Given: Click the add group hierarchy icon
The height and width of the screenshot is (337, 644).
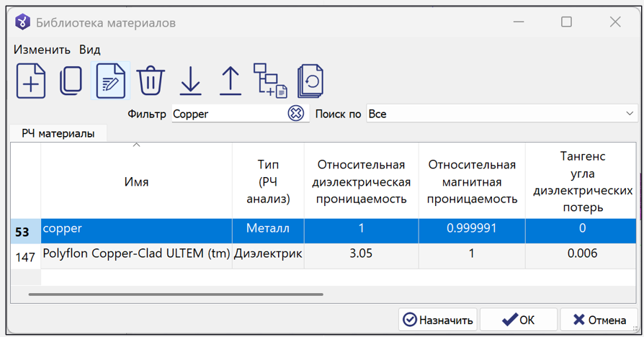Looking at the screenshot, I should [x=270, y=80].
